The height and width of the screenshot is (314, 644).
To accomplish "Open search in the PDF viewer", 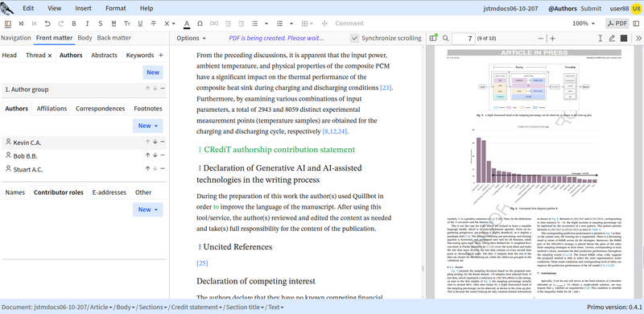I will [446, 38].
